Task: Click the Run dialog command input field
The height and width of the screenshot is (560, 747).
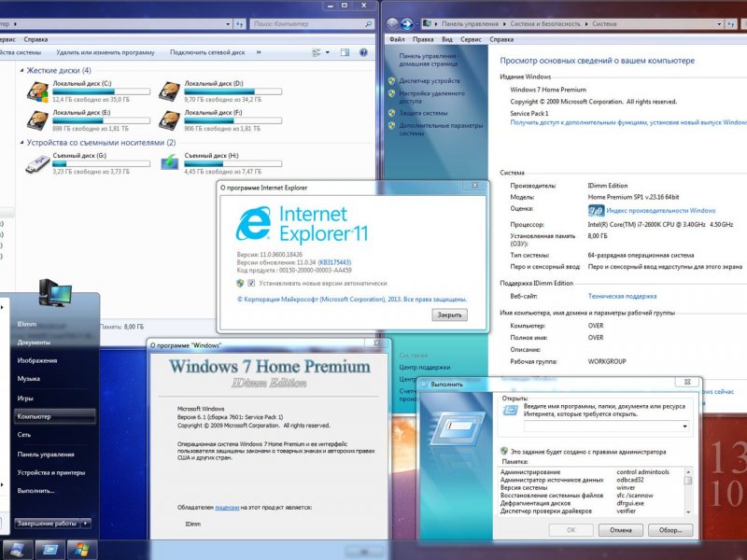Action: (x=602, y=427)
